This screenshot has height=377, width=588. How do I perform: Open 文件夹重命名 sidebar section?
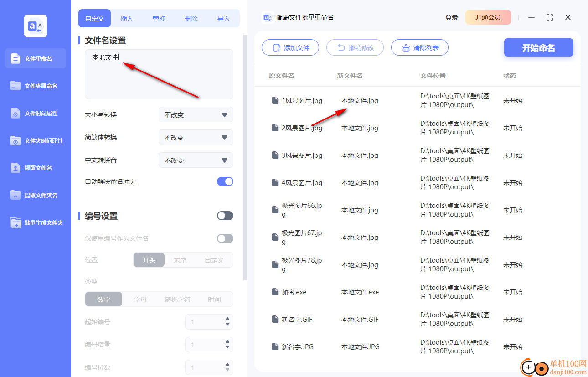tap(36, 86)
